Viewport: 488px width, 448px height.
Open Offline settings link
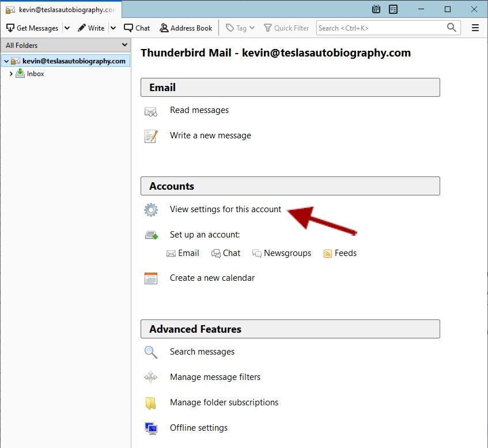click(x=199, y=428)
